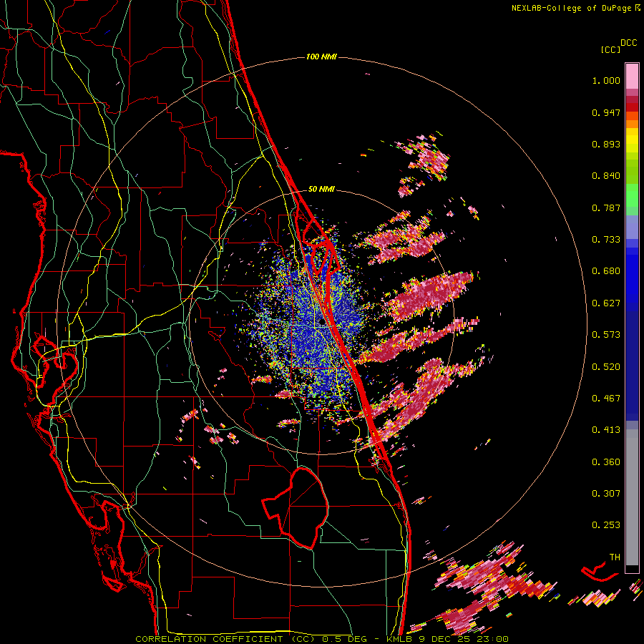Image resolution: width=644 pixels, height=644 pixels.
Task: Click the 0.627 scale value
Action: [606, 303]
